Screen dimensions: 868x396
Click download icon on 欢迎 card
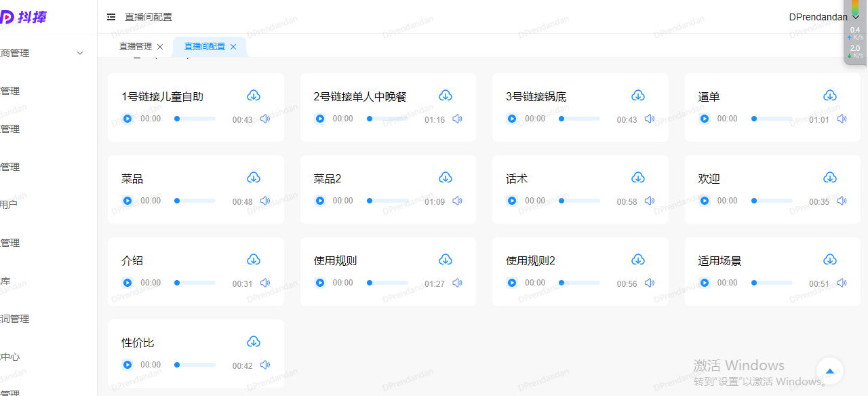(x=830, y=178)
